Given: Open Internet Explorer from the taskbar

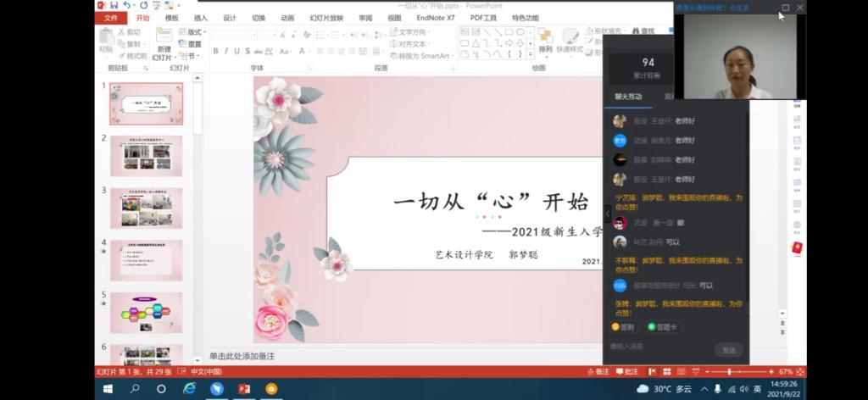Looking at the screenshot, I should [x=189, y=389].
